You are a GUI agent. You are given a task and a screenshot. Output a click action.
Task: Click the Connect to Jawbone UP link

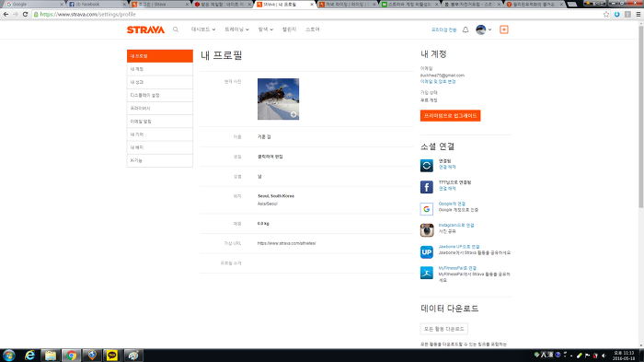tap(459, 247)
